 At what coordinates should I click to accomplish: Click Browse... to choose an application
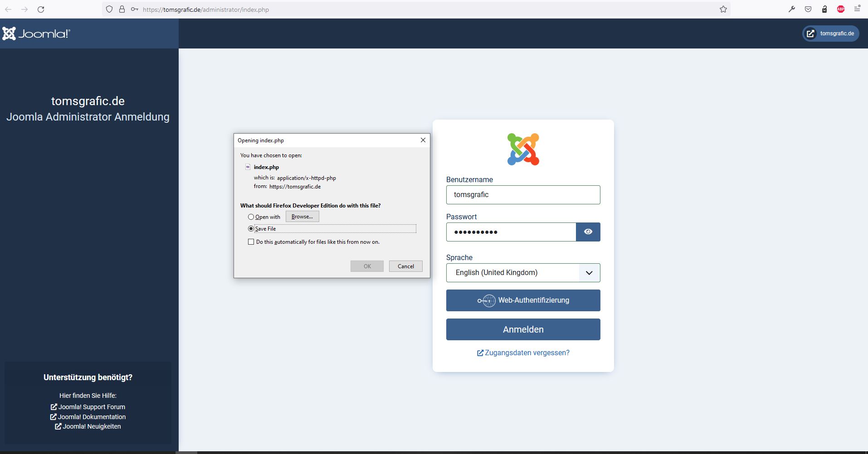(x=302, y=217)
